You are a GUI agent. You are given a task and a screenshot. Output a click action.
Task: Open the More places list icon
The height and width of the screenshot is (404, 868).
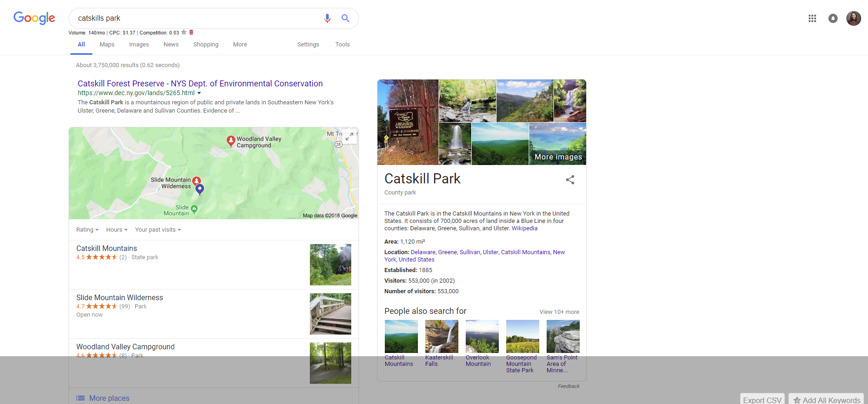[x=80, y=398]
